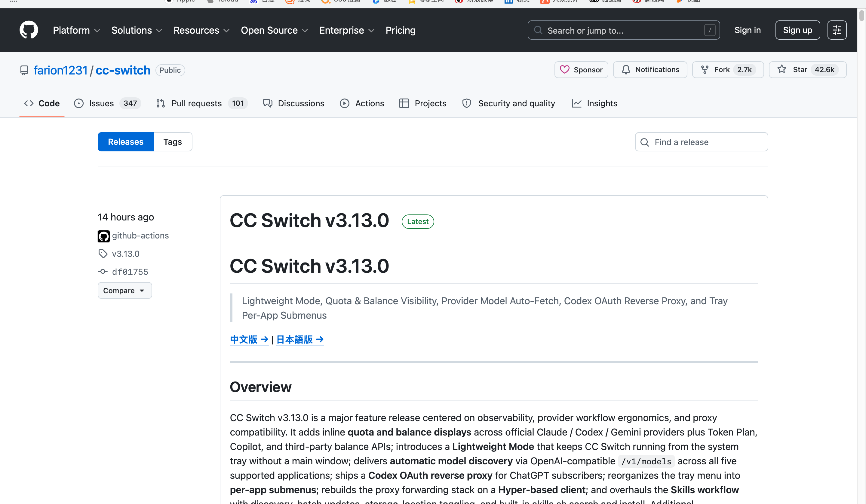Switch to the Tags tab
This screenshot has width=866, height=504.
pos(173,142)
